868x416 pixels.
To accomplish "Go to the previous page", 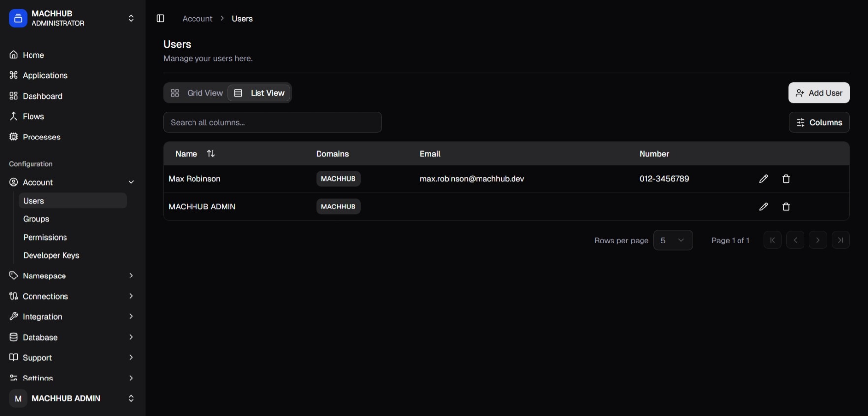I will point(795,240).
